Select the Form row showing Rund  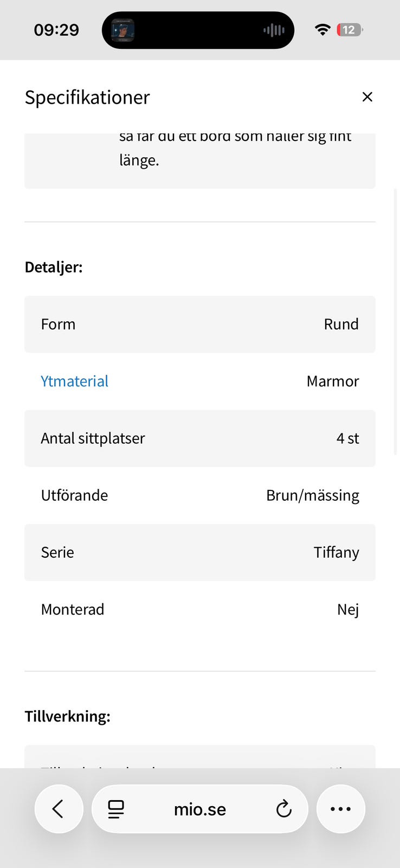(x=199, y=324)
